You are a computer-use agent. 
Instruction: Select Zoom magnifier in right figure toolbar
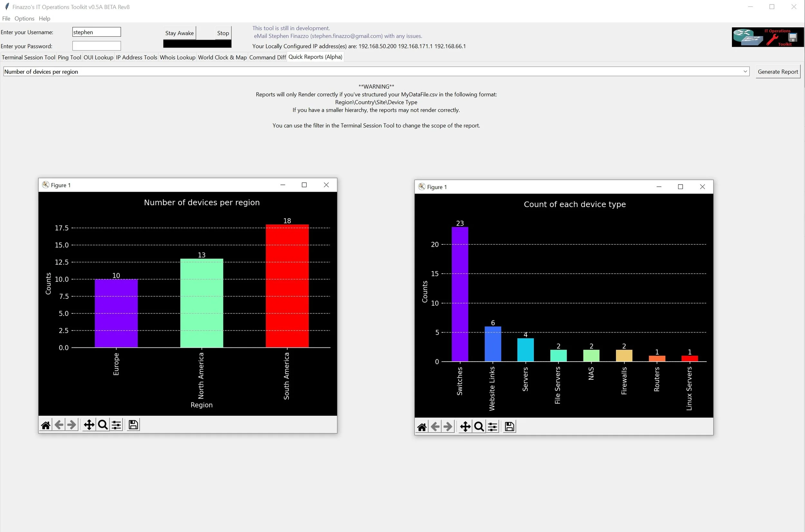pyautogui.click(x=479, y=427)
